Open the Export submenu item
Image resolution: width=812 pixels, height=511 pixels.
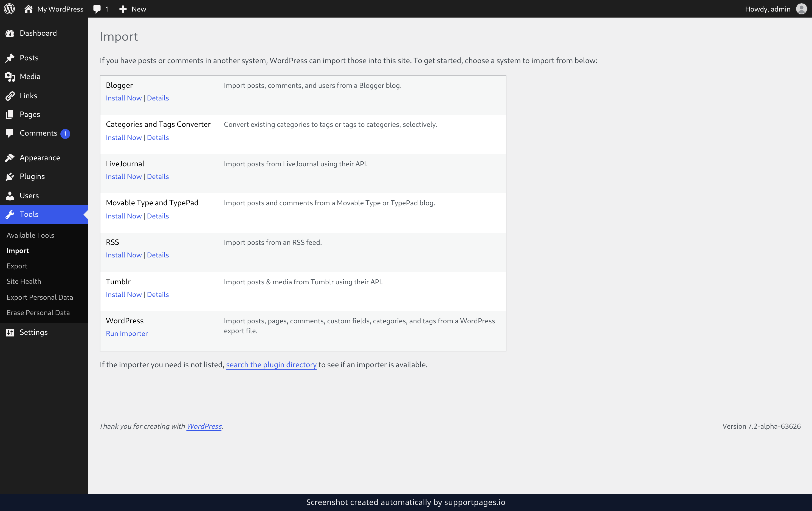[x=17, y=266]
